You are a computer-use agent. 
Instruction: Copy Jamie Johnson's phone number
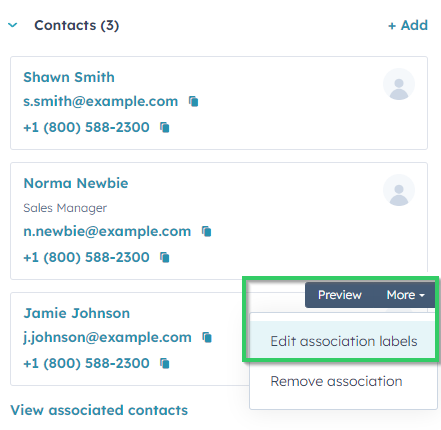165,363
